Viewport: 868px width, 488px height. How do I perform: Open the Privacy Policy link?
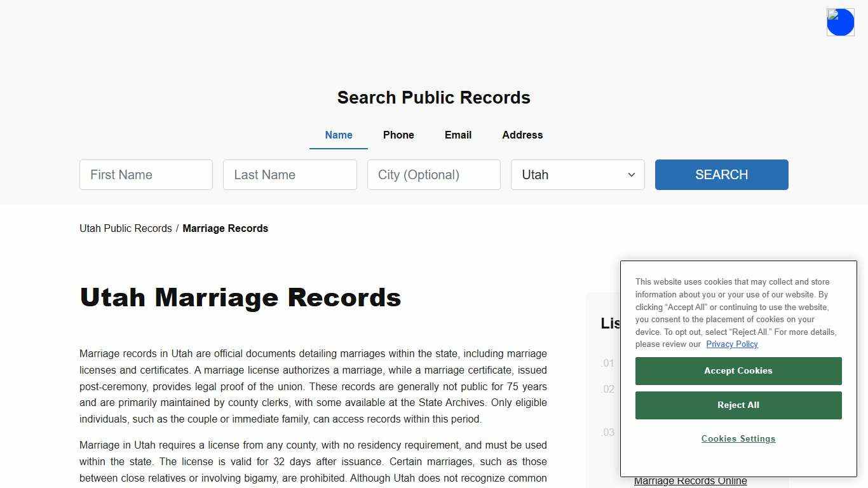click(x=732, y=344)
